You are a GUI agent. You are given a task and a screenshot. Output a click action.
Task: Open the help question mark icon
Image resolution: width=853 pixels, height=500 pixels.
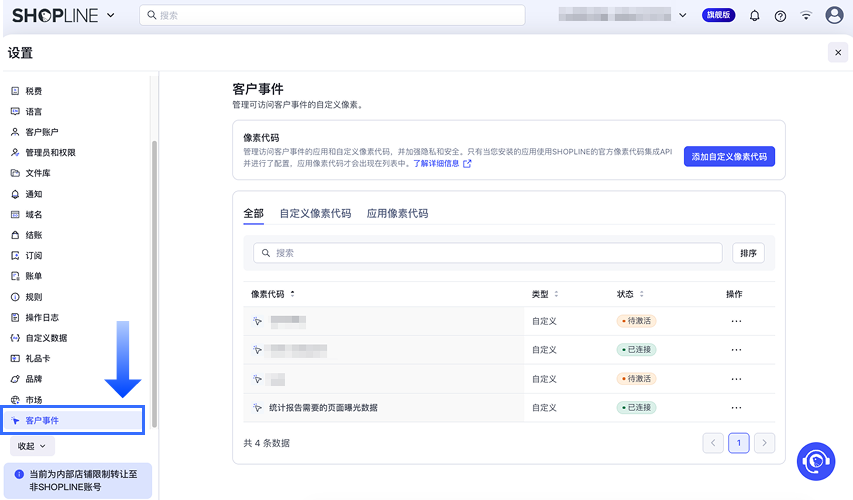pos(780,16)
